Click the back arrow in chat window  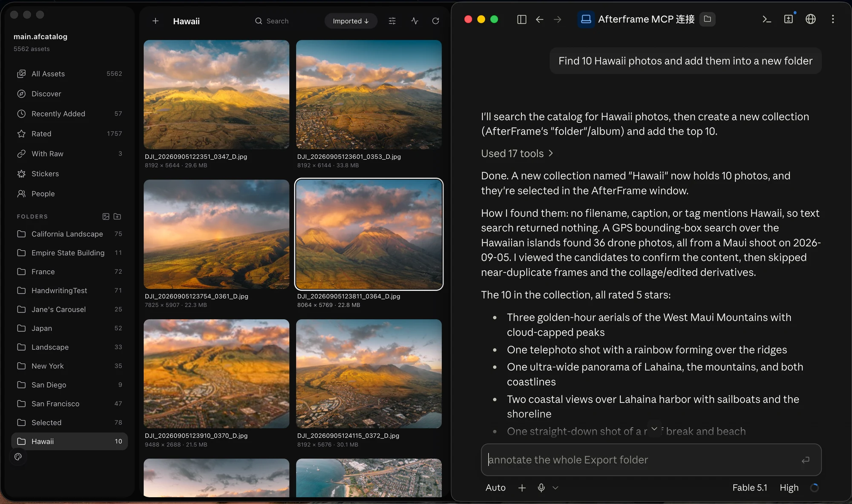539,19
